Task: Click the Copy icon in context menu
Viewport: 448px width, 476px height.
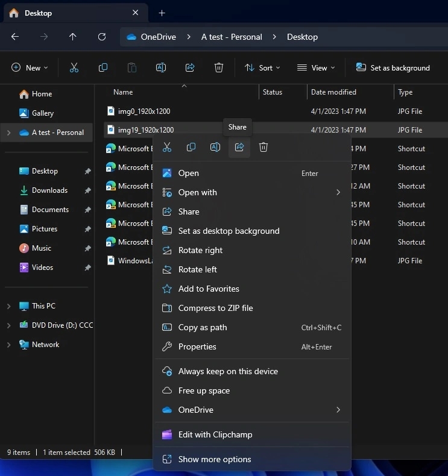Action: (191, 147)
